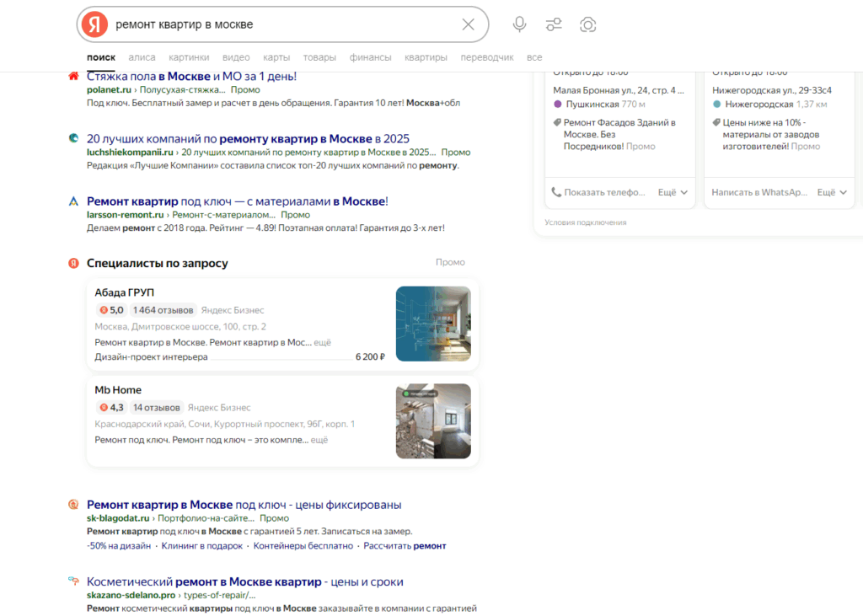863x616 pixels.
Task: Switch to the алиса tab
Action: (142, 57)
